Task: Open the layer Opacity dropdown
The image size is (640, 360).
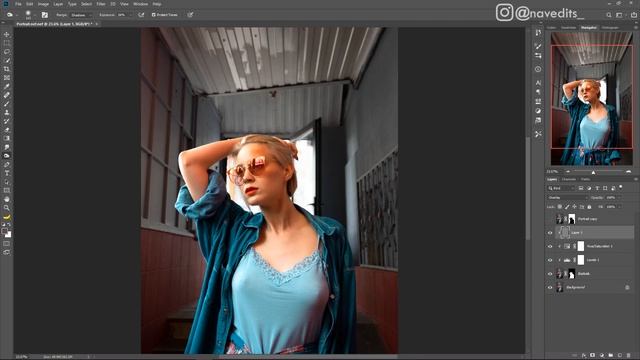Action: (618, 198)
